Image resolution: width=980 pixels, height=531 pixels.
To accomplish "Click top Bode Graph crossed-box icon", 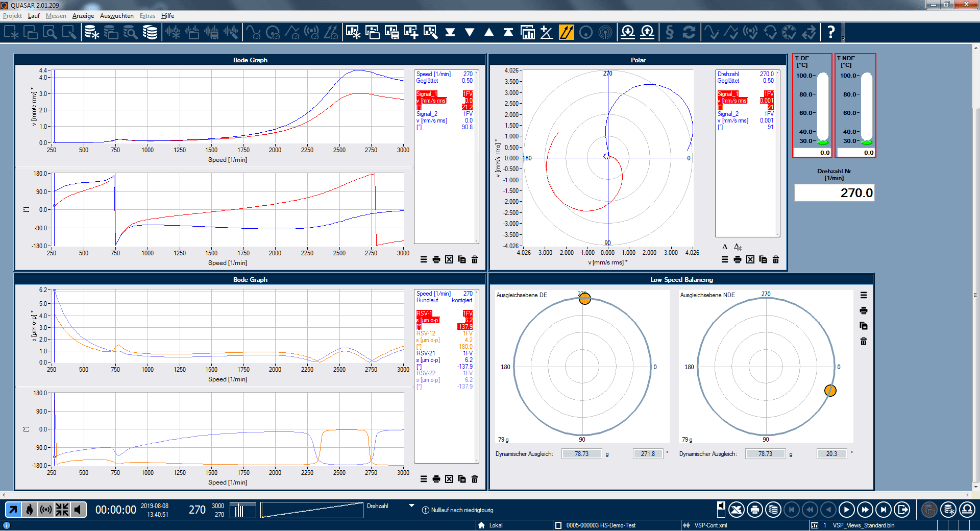I will [x=449, y=259].
